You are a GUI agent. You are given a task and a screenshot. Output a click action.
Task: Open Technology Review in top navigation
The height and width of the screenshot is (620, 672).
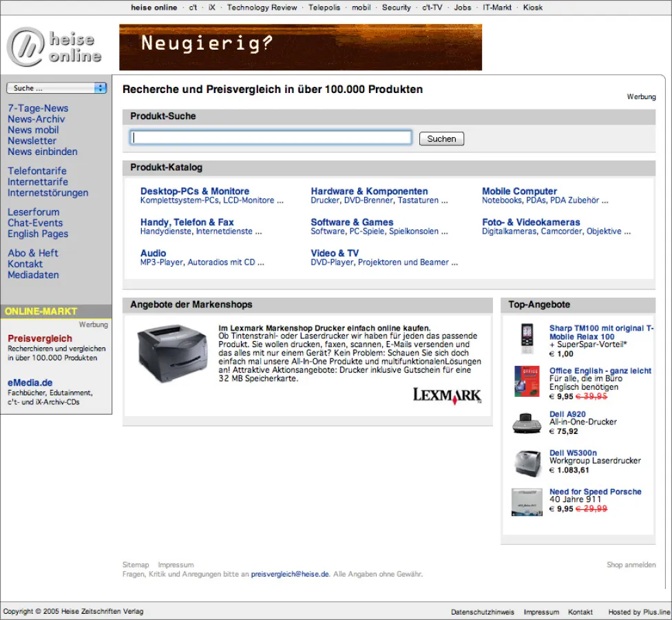coord(262,8)
